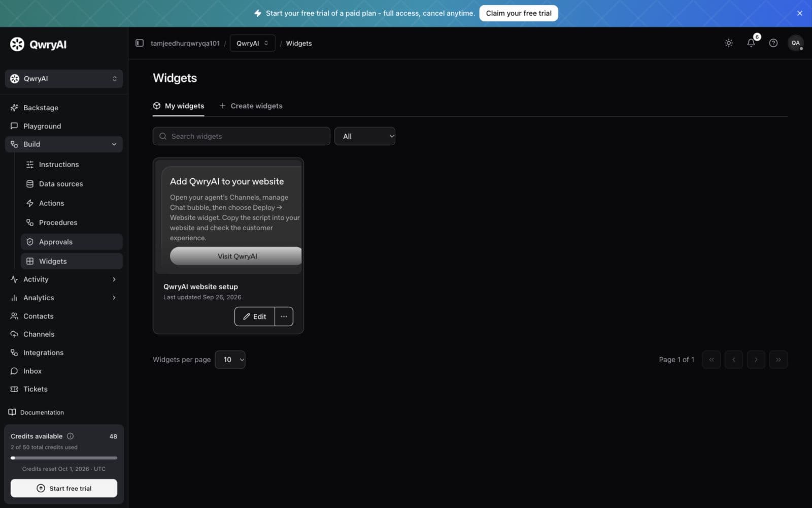Click the Start free trial button
Viewport: 812px width, 508px height.
click(64, 488)
